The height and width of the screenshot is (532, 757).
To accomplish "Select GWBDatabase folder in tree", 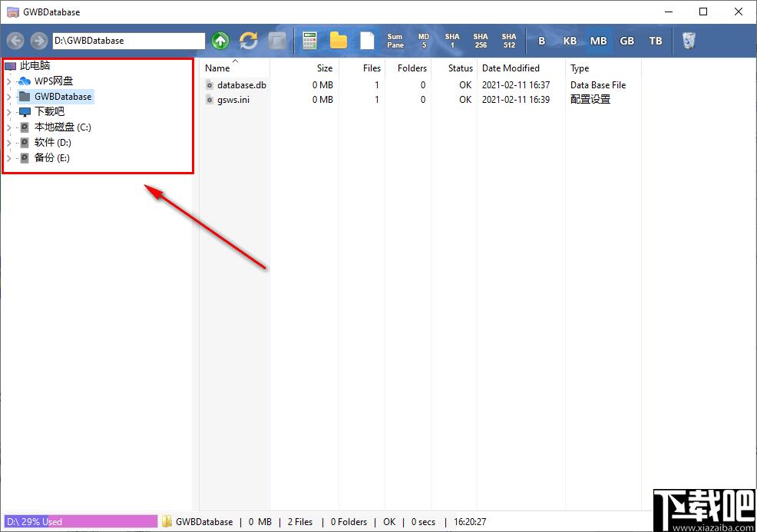I will coord(63,97).
